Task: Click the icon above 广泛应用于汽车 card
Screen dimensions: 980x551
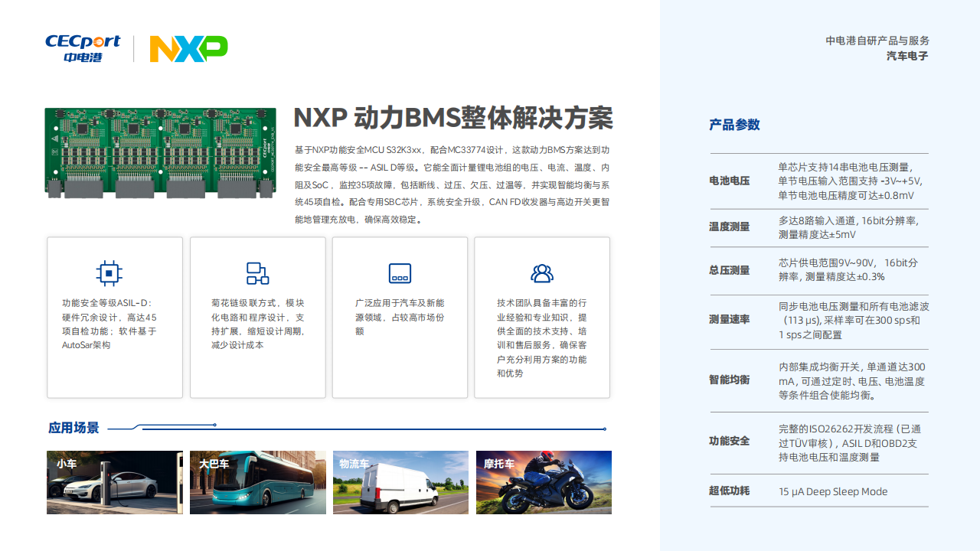Action: [x=400, y=273]
